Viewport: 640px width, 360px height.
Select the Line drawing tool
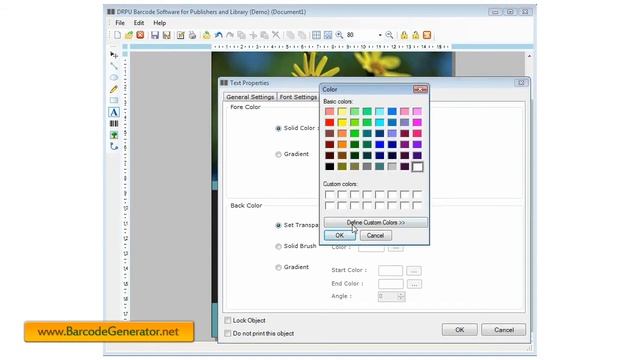[114, 66]
